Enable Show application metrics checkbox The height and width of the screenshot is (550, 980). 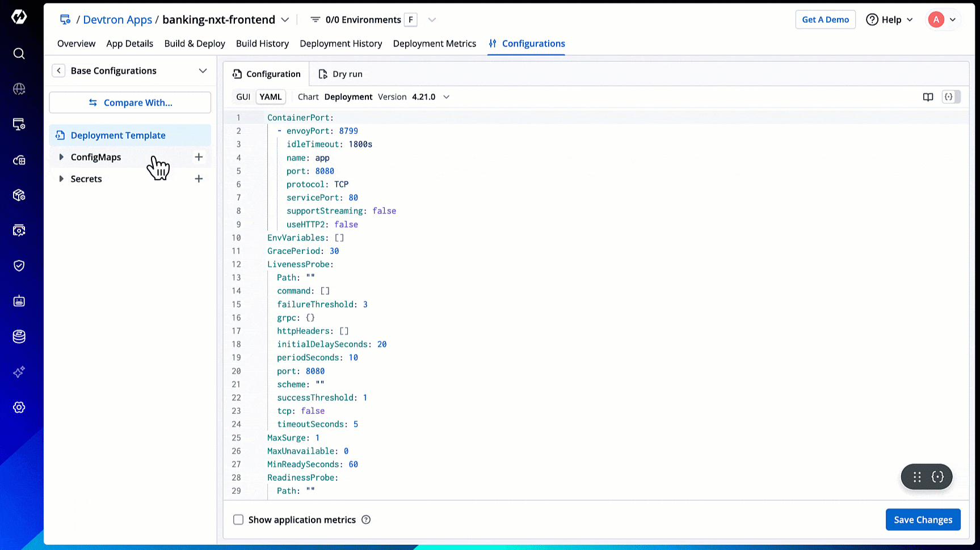coord(238,520)
